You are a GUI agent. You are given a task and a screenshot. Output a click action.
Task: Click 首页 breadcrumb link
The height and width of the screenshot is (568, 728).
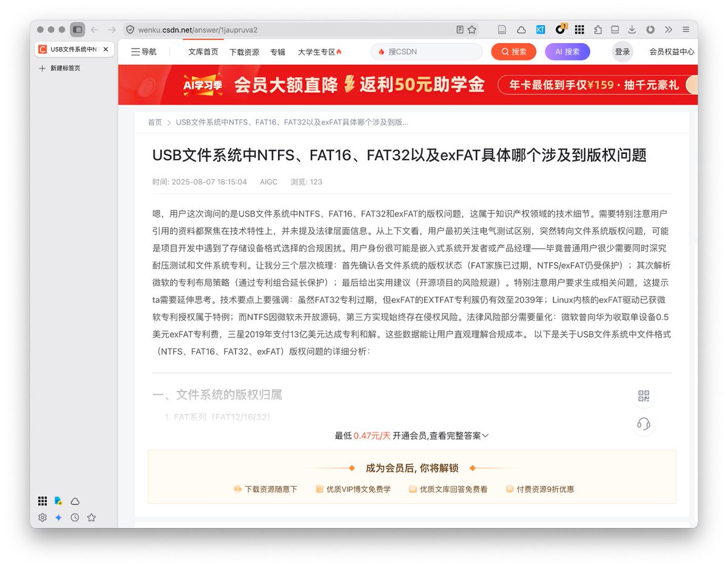(x=155, y=122)
